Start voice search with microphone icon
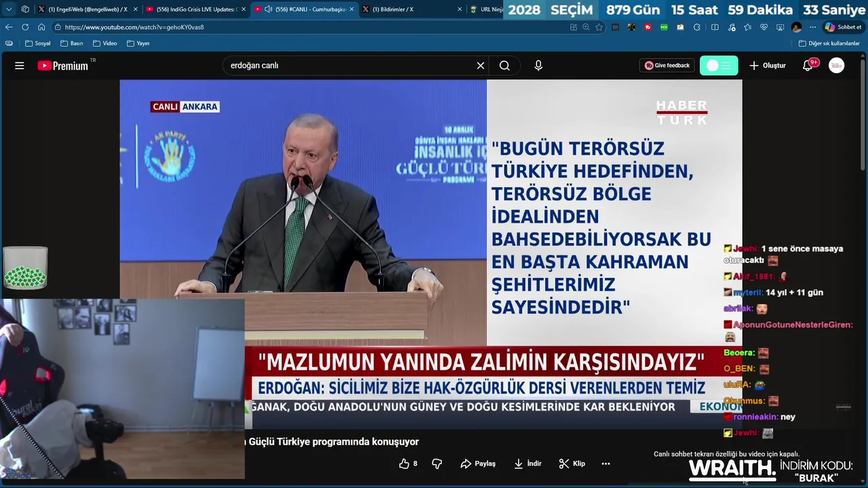Screen dimensions: 868x488 [x=538, y=66]
